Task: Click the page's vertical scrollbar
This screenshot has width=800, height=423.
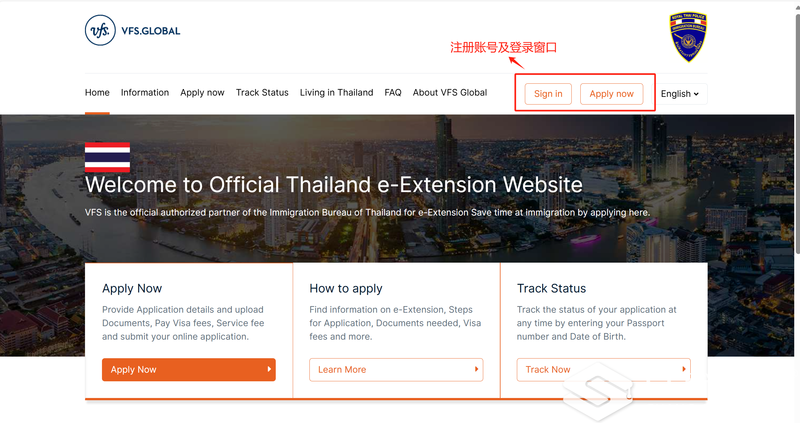Action: 797,211
